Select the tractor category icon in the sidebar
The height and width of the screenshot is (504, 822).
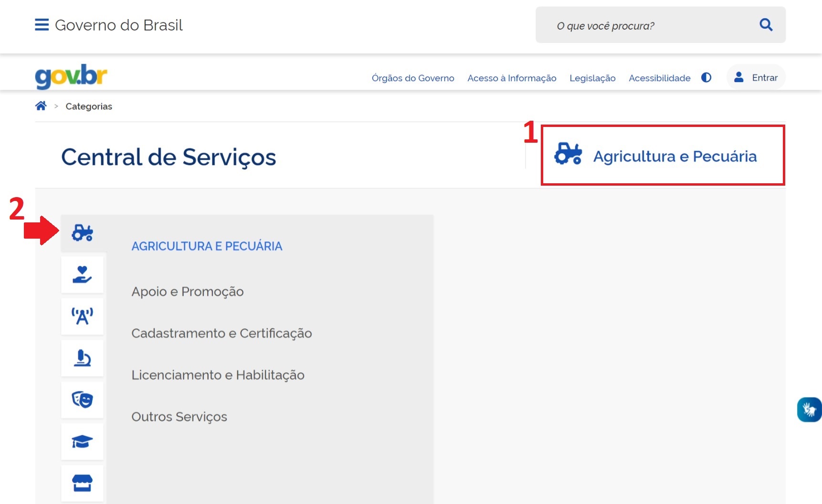[x=83, y=233]
